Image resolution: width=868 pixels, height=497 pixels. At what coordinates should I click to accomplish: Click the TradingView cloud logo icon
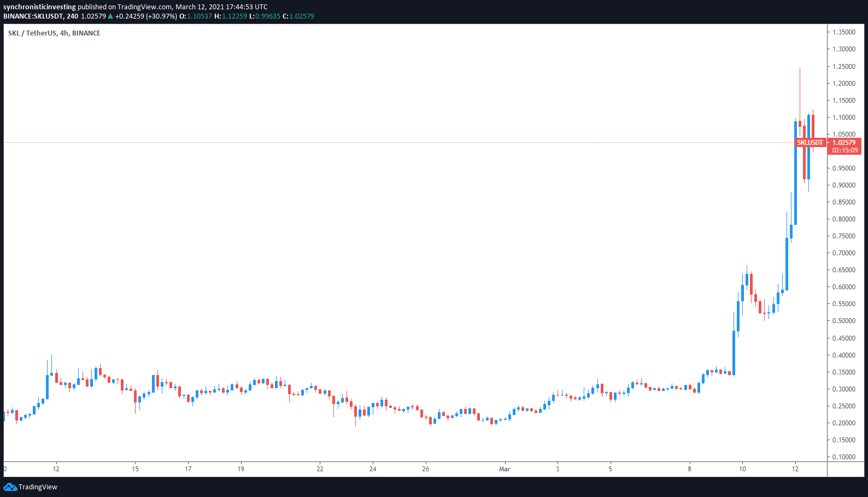[10, 487]
